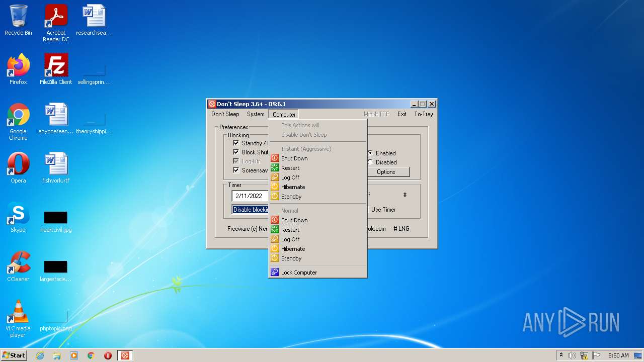
Task: Open Windows Explorer folder on taskbar
Action: click(x=57, y=355)
